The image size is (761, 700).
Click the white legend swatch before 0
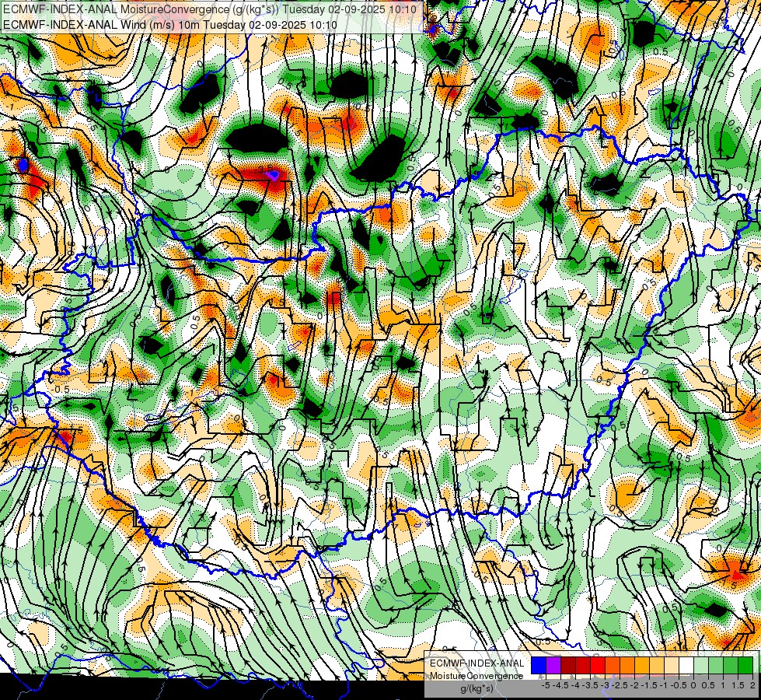tap(686, 665)
